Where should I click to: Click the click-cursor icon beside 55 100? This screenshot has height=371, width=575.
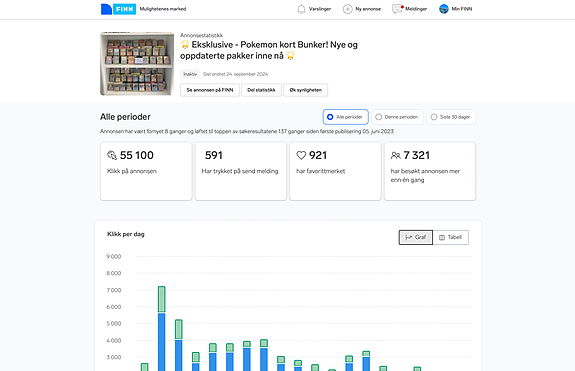(x=112, y=155)
